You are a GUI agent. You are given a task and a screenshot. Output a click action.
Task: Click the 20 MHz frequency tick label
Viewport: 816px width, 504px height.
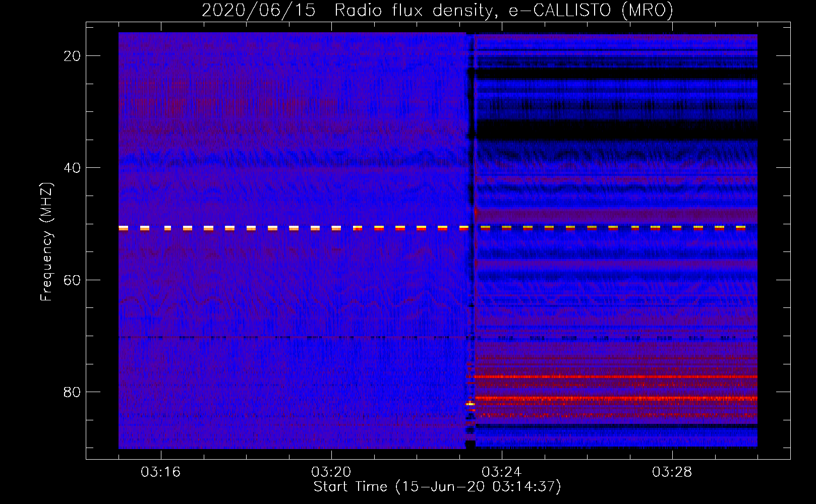(x=72, y=56)
